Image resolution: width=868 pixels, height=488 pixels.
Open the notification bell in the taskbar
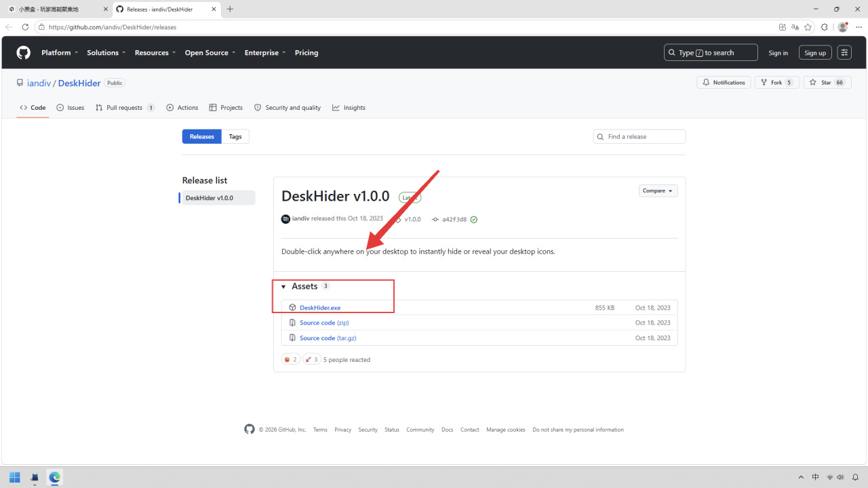click(x=855, y=477)
